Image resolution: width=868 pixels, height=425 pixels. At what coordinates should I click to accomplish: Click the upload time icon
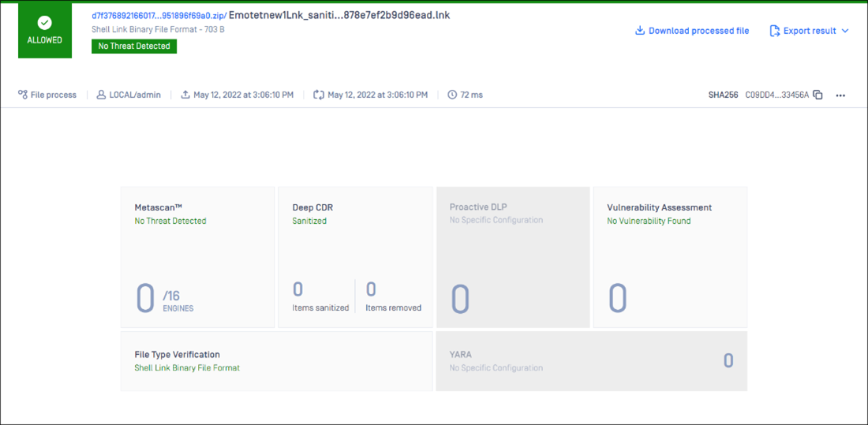[185, 95]
